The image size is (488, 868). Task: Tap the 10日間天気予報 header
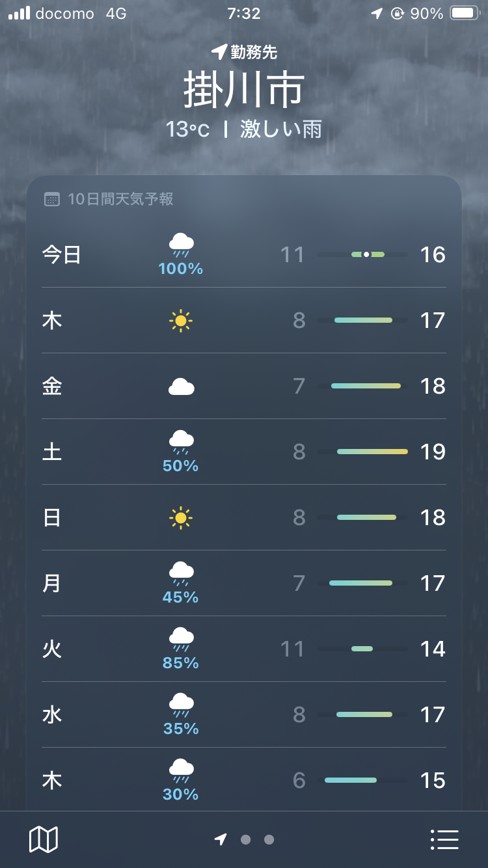pyautogui.click(x=120, y=199)
